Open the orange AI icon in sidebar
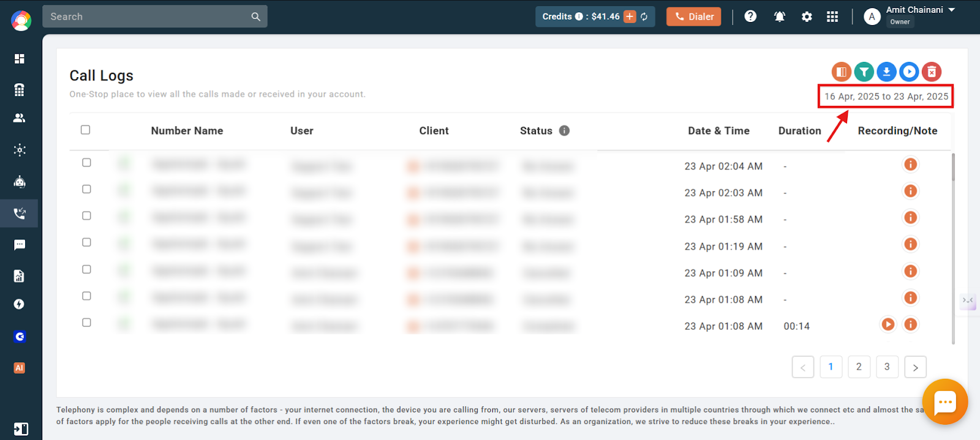This screenshot has height=440, width=980. point(20,368)
